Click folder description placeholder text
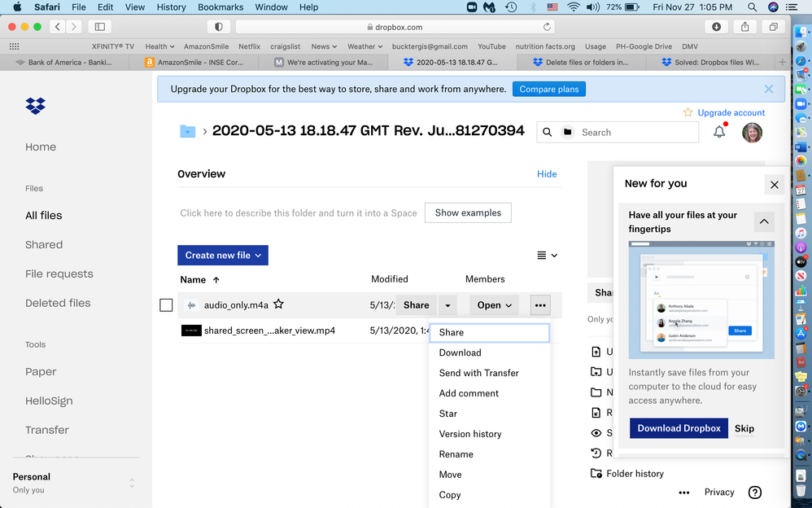Viewport: 812px width, 508px height. [x=299, y=213]
